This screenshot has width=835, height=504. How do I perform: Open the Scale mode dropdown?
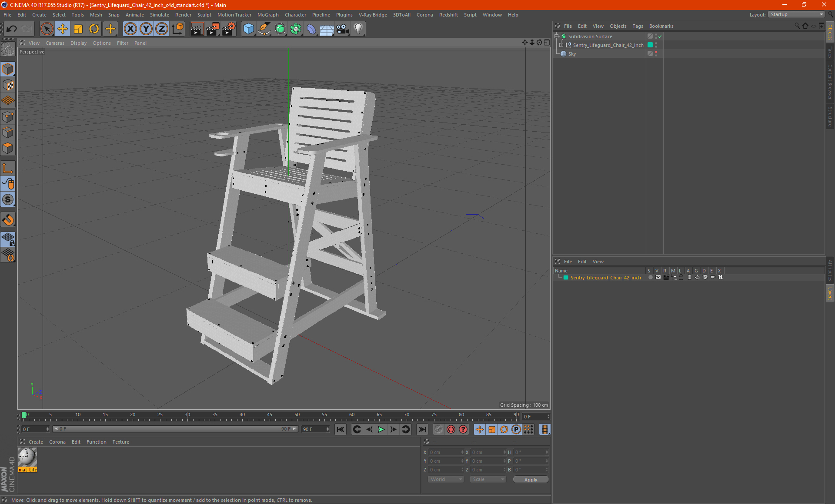[x=488, y=479]
